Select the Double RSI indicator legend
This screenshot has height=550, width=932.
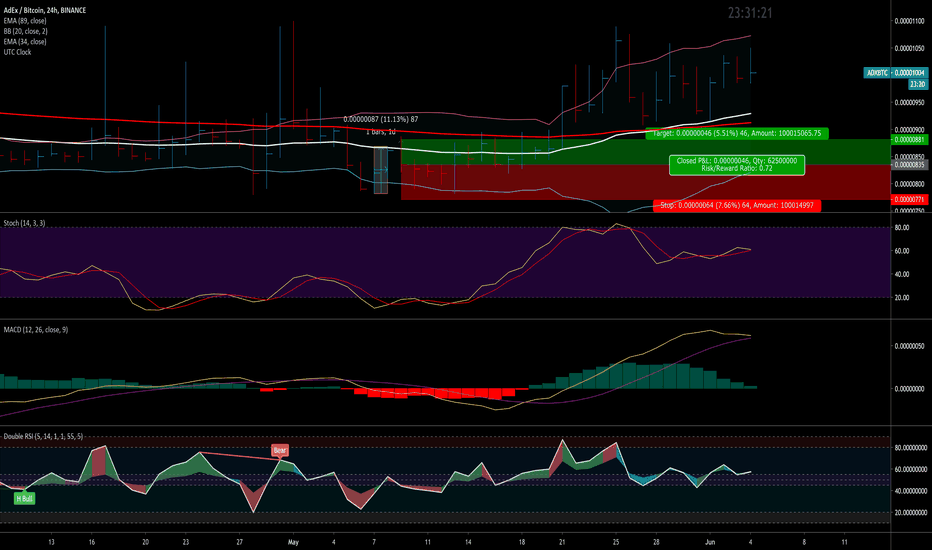(x=43, y=436)
